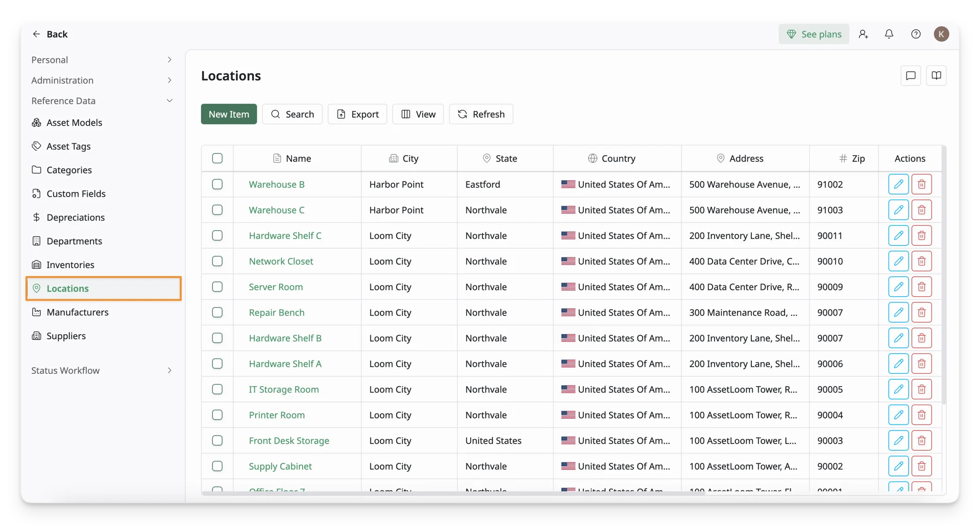Viewport: 980px width, 524px height.
Task: Export the locations list
Action: pos(357,114)
